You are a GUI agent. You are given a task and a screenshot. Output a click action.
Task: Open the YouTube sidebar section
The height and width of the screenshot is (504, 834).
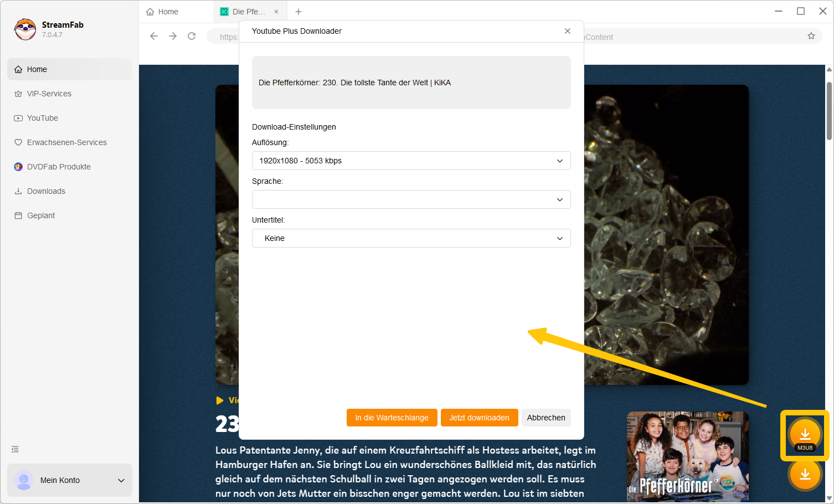(x=70, y=118)
